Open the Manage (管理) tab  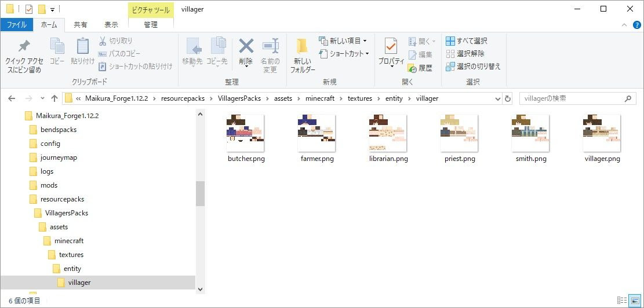point(151,25)
